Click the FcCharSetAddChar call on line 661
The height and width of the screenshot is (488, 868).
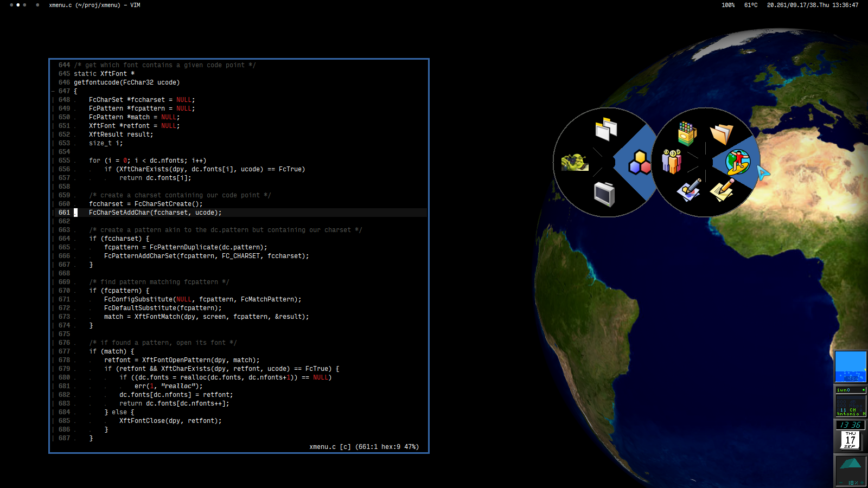click(x=155, y=213)
